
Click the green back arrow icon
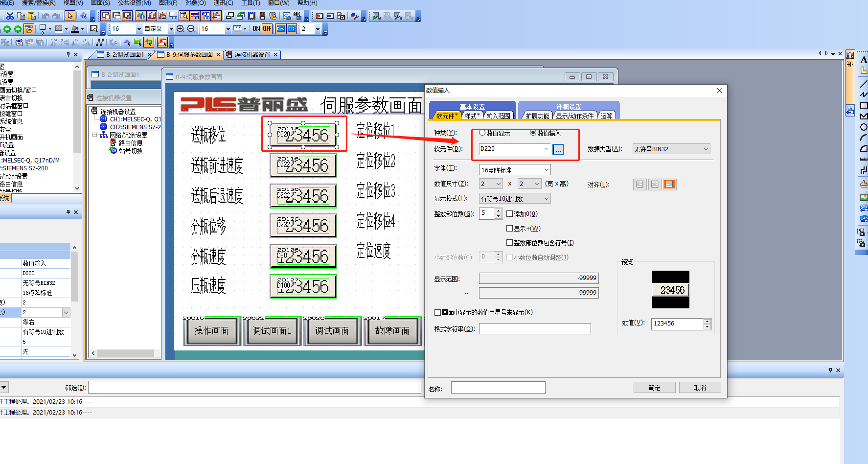7,29
